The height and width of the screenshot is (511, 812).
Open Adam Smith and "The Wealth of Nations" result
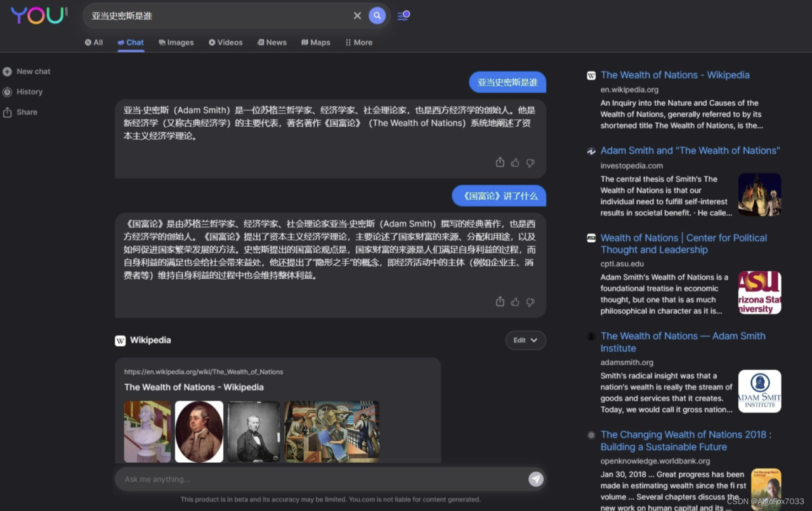[x=690, y=150]
